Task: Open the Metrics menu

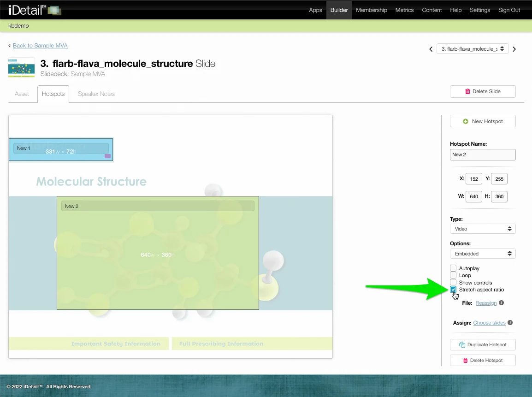Action: click(x=404, y=10)
